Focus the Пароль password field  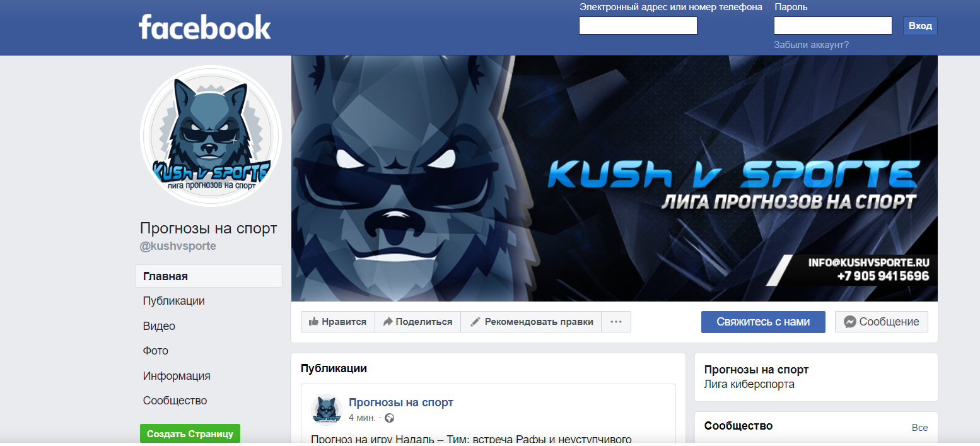click(833, 25)
